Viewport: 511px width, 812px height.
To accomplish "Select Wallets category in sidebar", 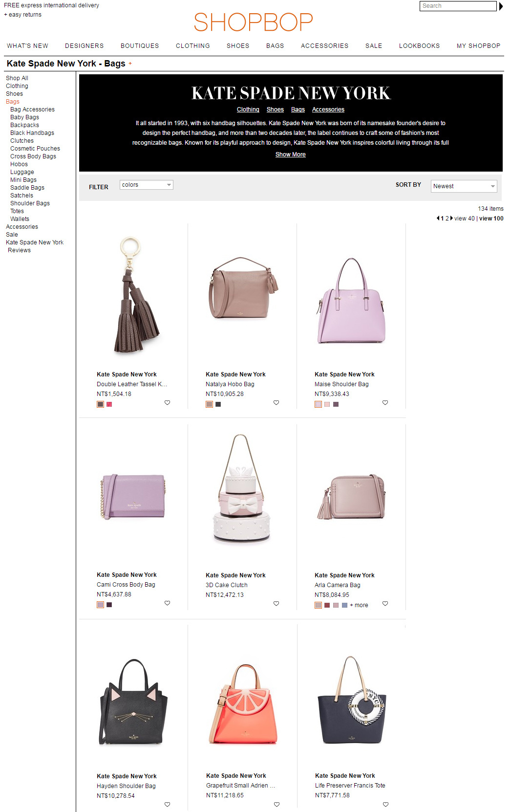I will coord(20,219).
